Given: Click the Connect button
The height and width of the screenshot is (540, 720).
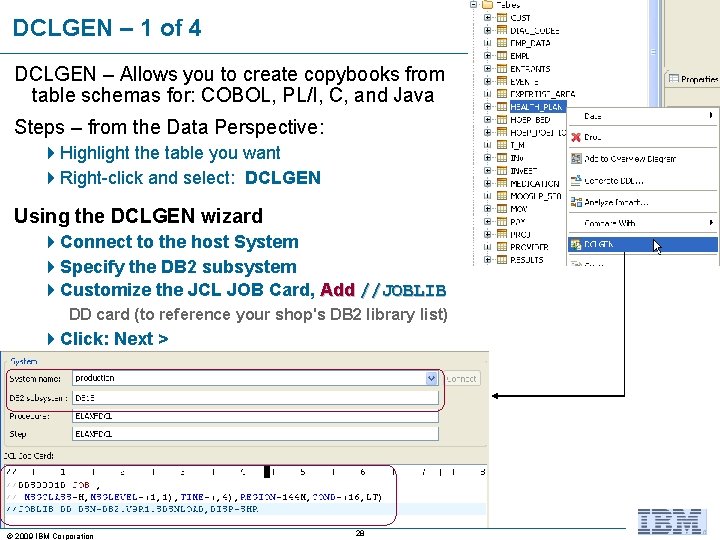Looking at the screenshot, I should [x=462, y=379].
